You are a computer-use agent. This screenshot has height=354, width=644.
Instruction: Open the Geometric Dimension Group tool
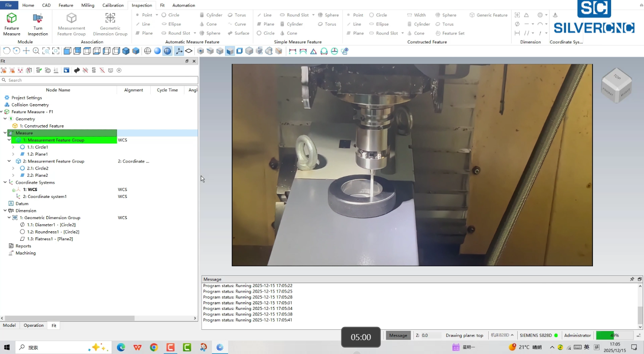click(110, 24)
